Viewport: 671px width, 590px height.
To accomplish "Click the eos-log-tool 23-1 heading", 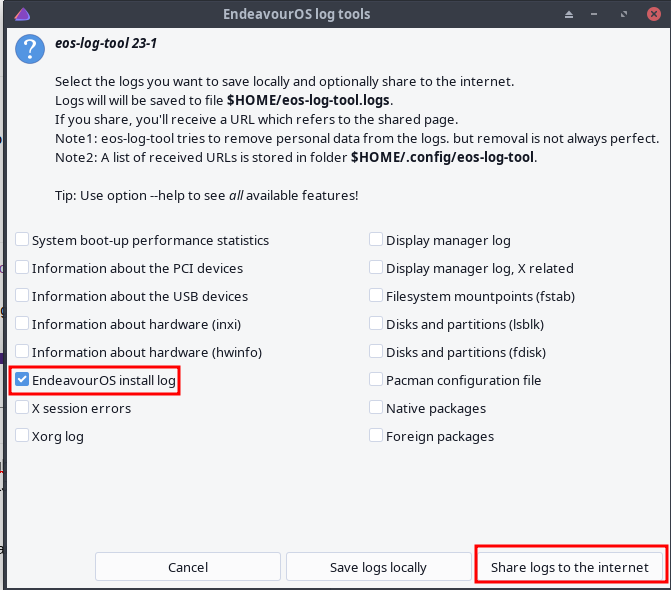I will click(x=106, y=43).
